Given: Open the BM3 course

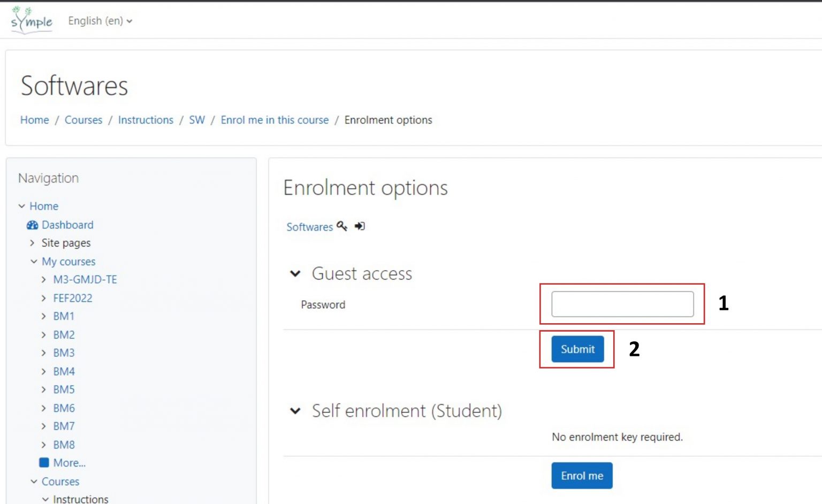Looking at the screenshot, I should pos(64,353).
